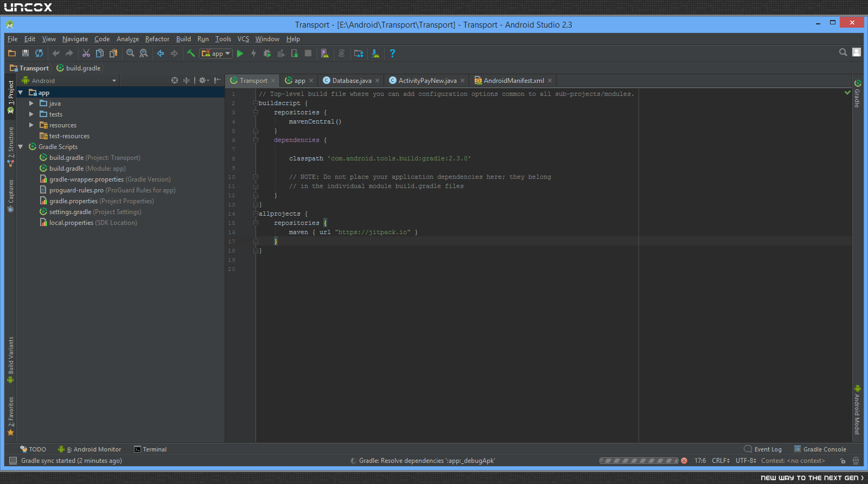Toggle the 1: Project tool window

click(10, 97)
